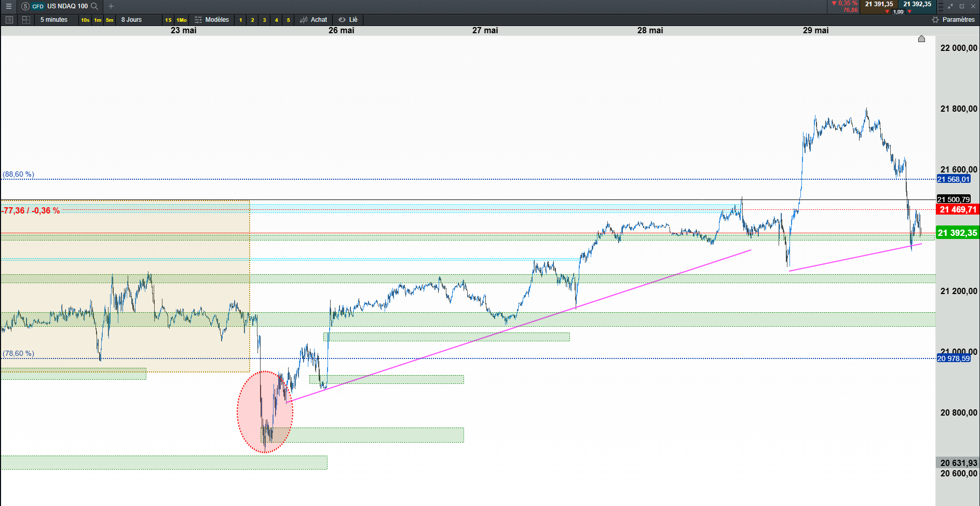Screen dimensions: 980x506
Task: Activate saved template number 3
Action: pyautogui.click(x=264, y=20)
